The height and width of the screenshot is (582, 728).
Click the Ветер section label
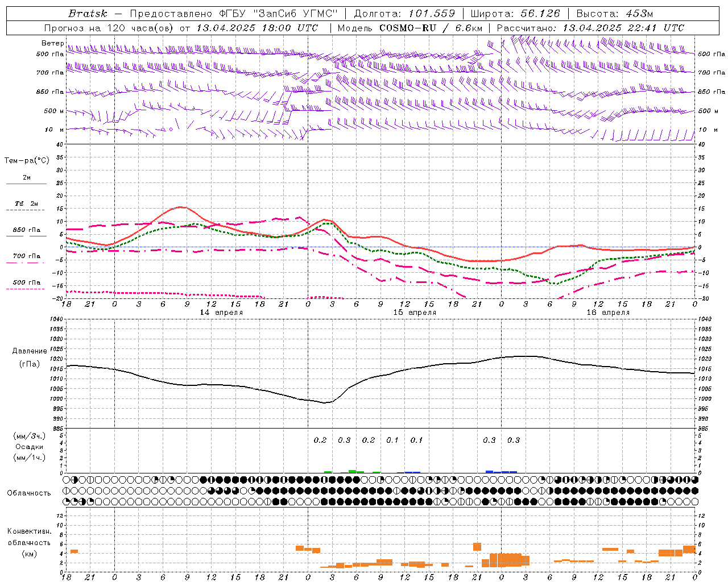pyautogui.click(x=52, y=43)
